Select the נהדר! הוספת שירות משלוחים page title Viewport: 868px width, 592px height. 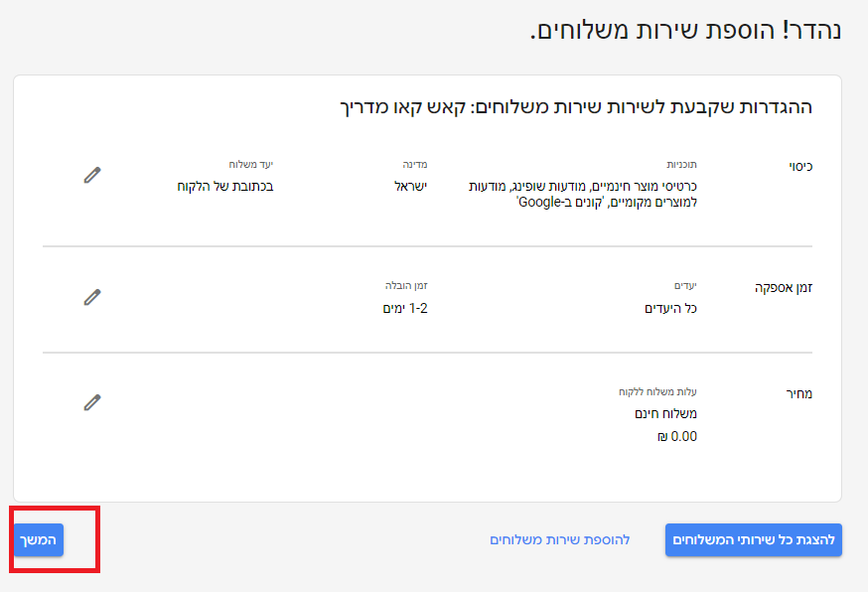(686, 31)
